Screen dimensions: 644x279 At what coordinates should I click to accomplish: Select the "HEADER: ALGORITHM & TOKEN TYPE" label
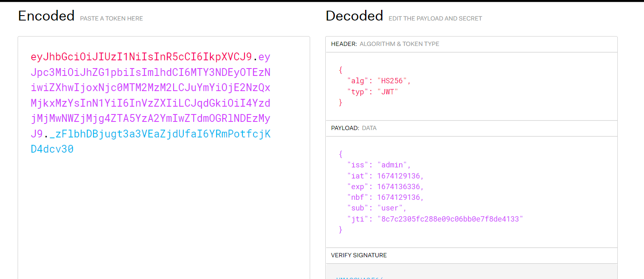385,44
